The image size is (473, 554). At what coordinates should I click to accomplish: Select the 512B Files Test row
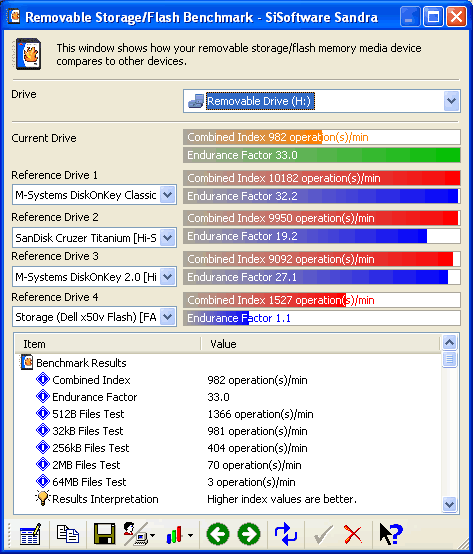tap(228, 414)
